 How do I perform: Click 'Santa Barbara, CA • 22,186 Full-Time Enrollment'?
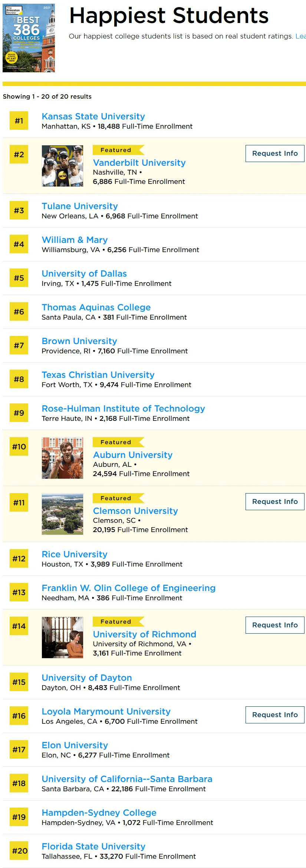tap(124, 789)
